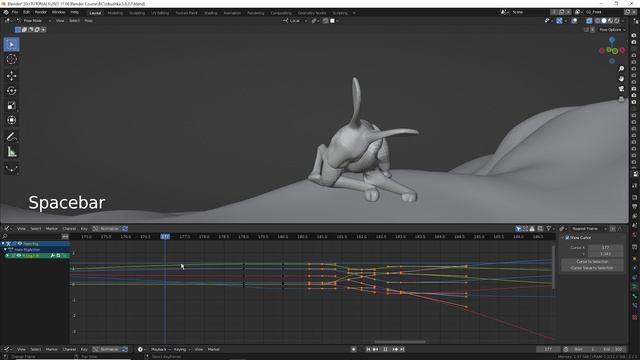Select material preview shading mode
Screen dimensions: 640x360
[611, 21]
